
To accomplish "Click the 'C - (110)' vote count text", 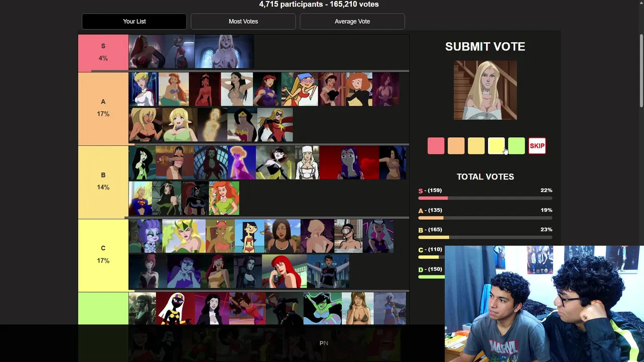I will coord(430,249).
